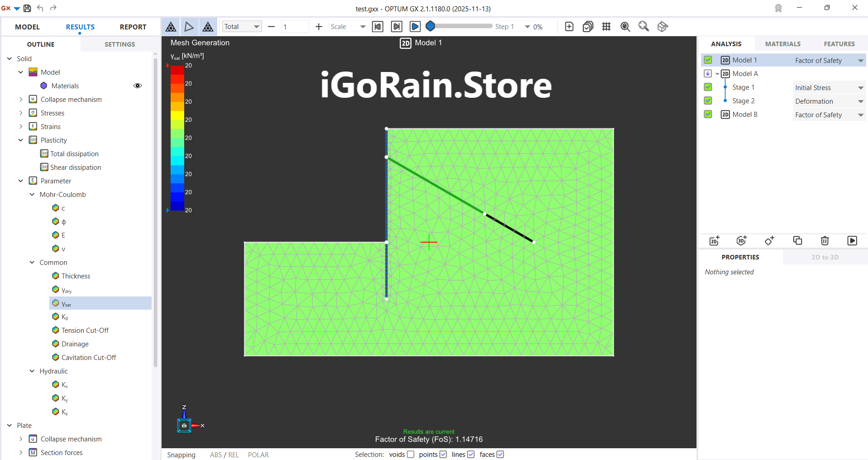Switch to the MATERIALS tab
Viewport: 868px width, 460px height.
click(x=782, y=44)
